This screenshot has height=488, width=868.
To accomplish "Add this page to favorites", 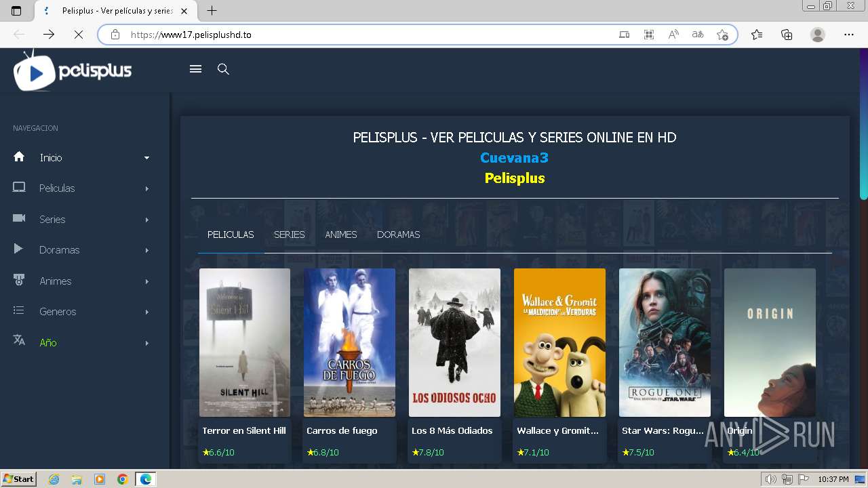I will (722, 35).
